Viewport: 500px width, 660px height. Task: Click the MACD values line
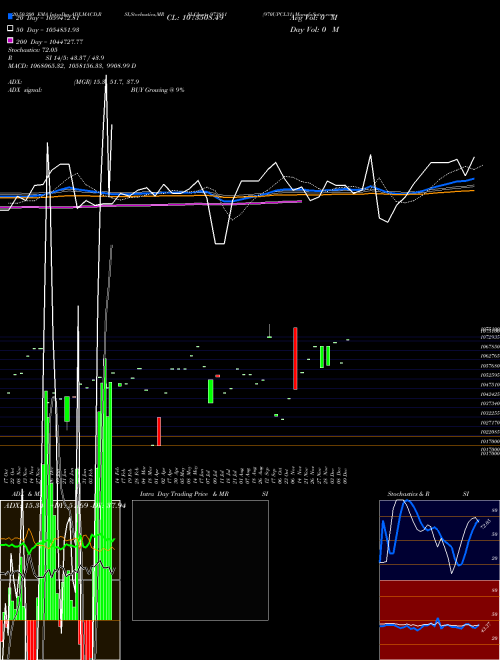point(72,66)
